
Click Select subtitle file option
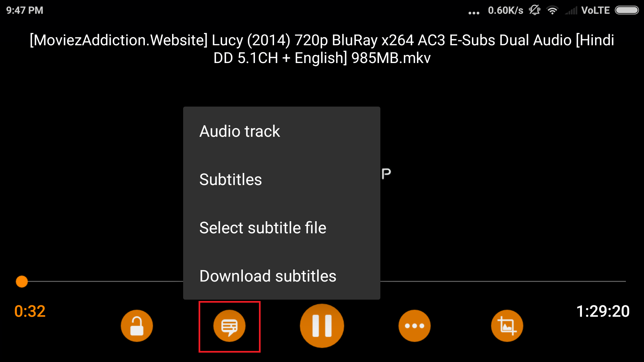pyautogui.click(x=262, y=227)
